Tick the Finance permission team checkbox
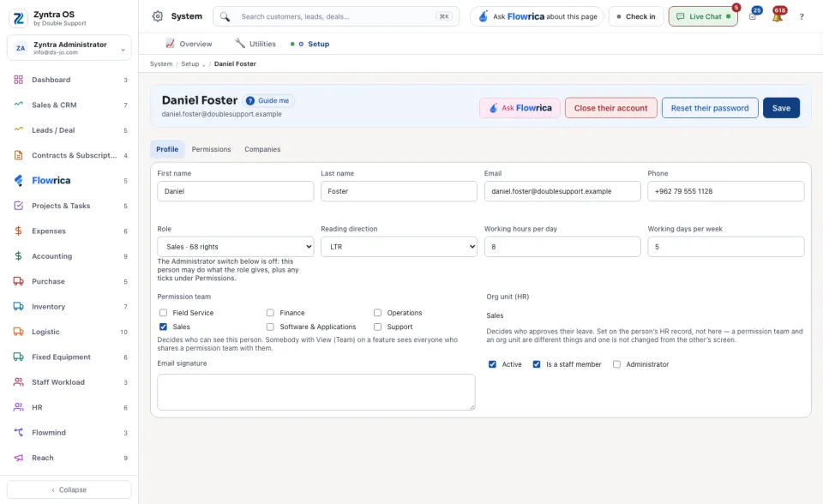The image size is (823, 504). [270, 313]
